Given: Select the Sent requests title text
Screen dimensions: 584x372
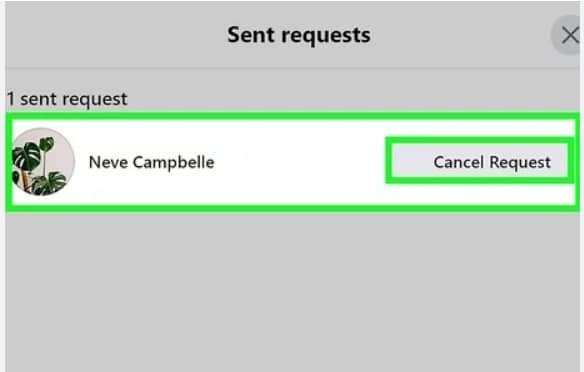Looking at the screenshot, I should click(299, 35).
